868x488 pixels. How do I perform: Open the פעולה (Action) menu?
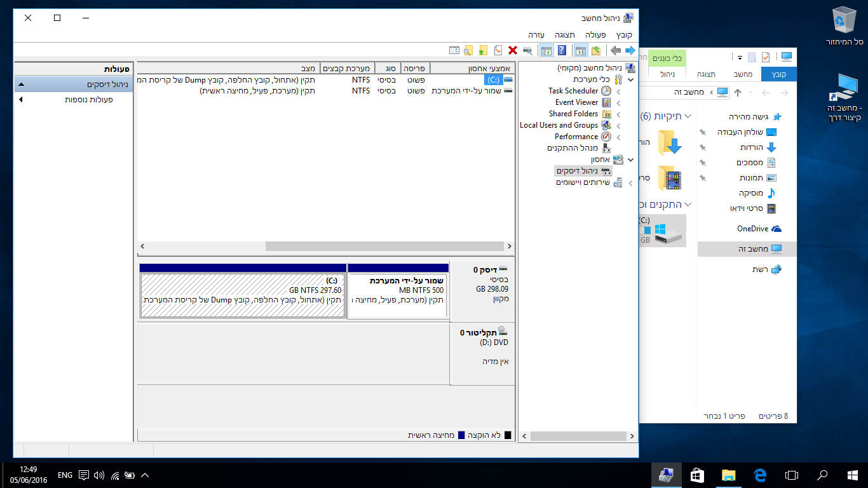(x=594, y=34)
